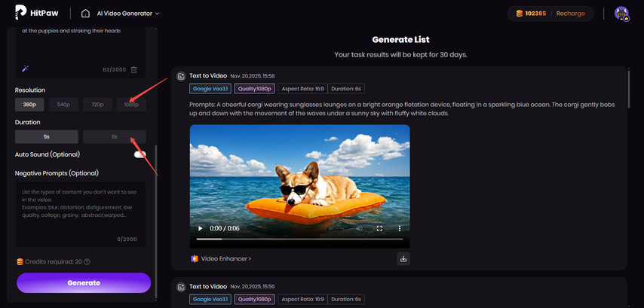The width and height of the screenshot is (644, 308).
Task: Click the prompt text area with puppies text
Action: [81, 53]
